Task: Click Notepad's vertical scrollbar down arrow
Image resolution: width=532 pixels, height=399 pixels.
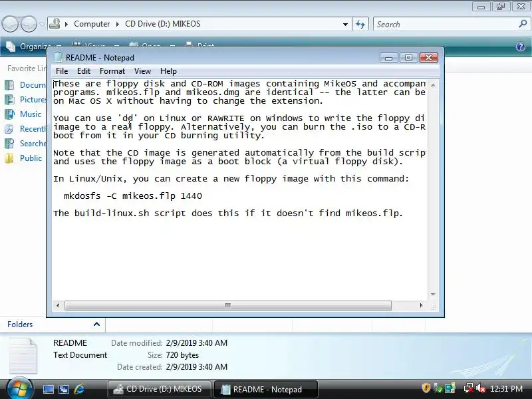Action: [x=433, y=294]
